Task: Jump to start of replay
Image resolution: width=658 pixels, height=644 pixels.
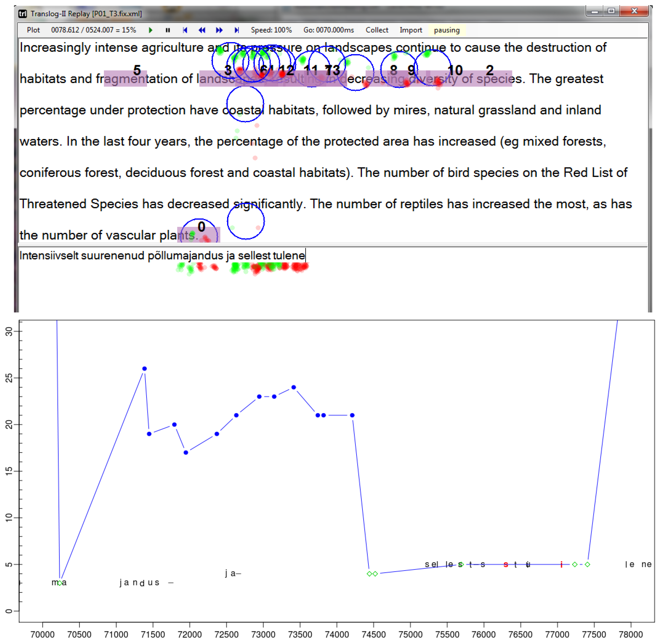Action: pyautogui.click(x=185, y=30)
